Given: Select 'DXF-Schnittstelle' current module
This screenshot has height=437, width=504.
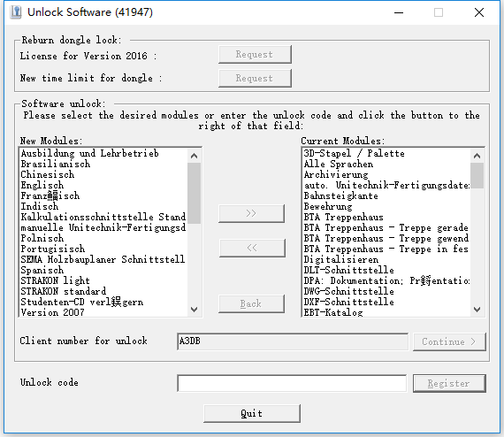Looking at the screenshot, I should tap(386, 302).
